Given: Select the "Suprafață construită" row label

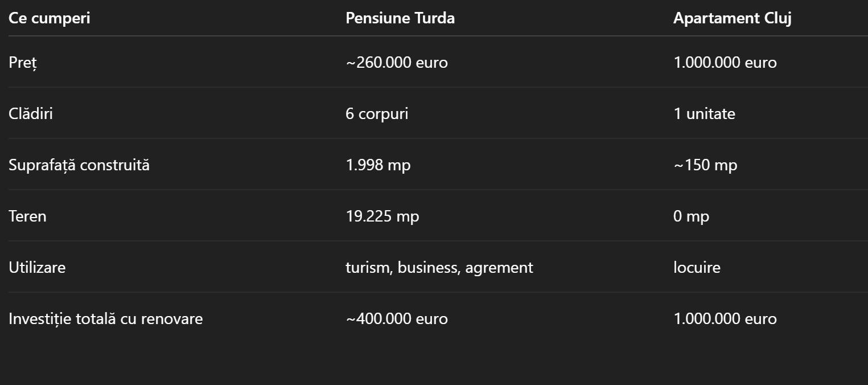Looking at the screenshot, I should [x=79, y=165].
